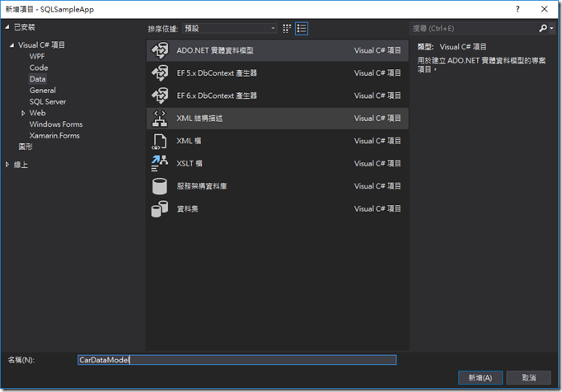Select XML 檔 template name
Viewport: 562px width, 392px height.
[189, 141]
